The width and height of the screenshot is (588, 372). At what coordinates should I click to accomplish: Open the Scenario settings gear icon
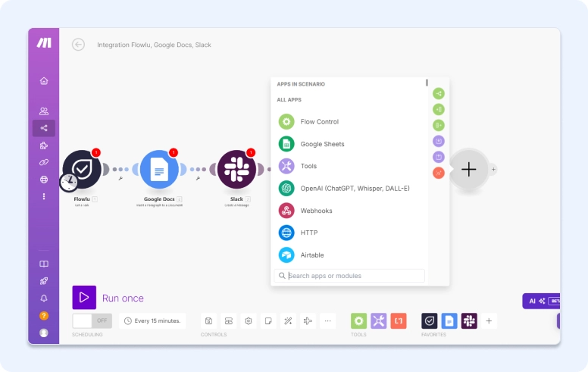[249, 321]
